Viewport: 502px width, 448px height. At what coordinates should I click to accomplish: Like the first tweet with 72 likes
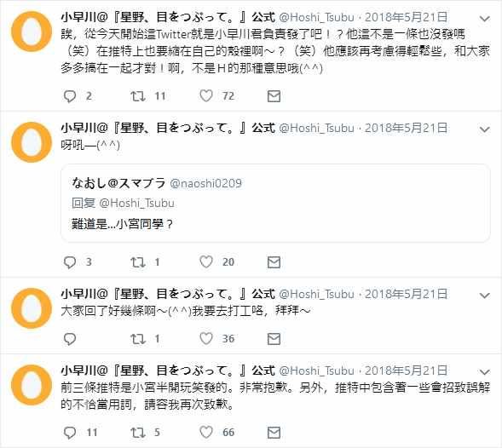[x=206, y=95]
